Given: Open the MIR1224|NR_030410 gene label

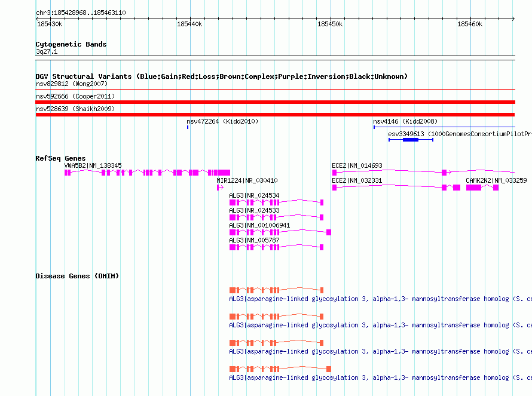Looking at the screenshot, I should pos(247,180).
